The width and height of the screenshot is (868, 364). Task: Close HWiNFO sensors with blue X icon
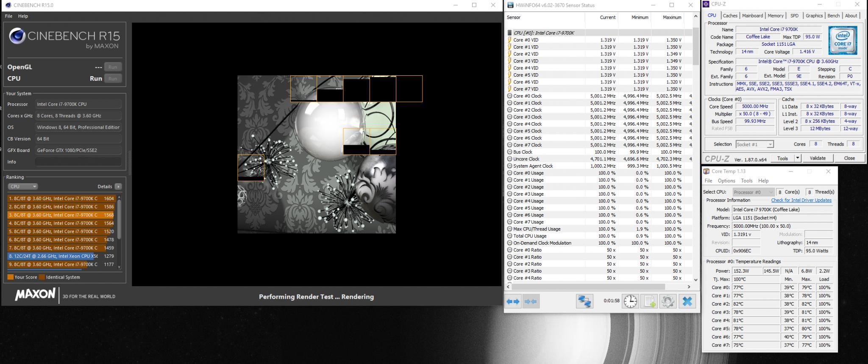point(687,301)
